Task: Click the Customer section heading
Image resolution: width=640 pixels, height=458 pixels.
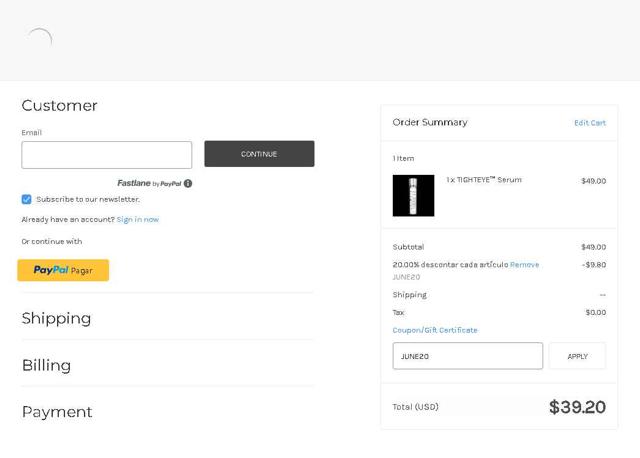Action: (x=60, y=105)
